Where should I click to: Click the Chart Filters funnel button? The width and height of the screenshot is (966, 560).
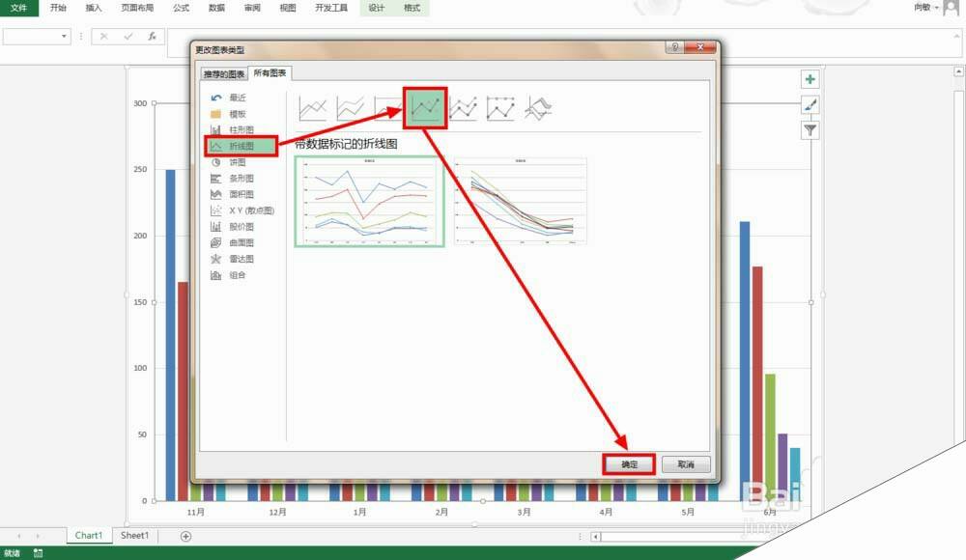pos(810,130)
